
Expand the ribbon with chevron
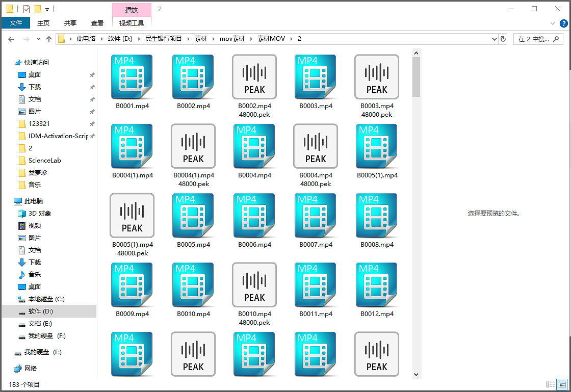(553, 23)
